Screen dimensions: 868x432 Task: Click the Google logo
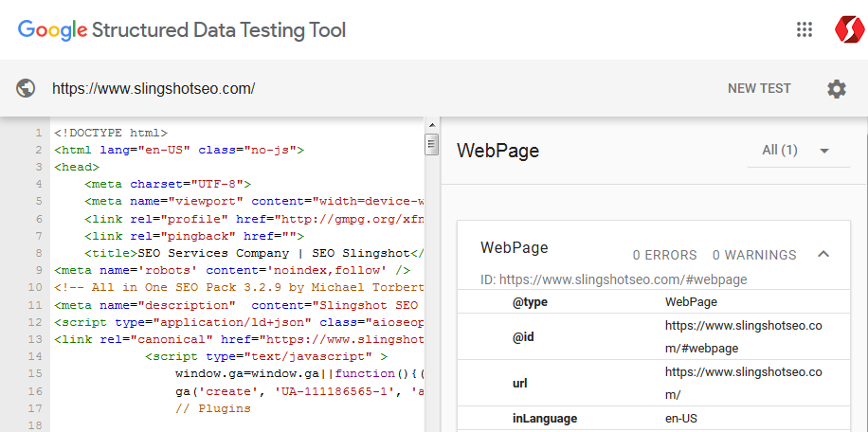[x=52, y=30]
